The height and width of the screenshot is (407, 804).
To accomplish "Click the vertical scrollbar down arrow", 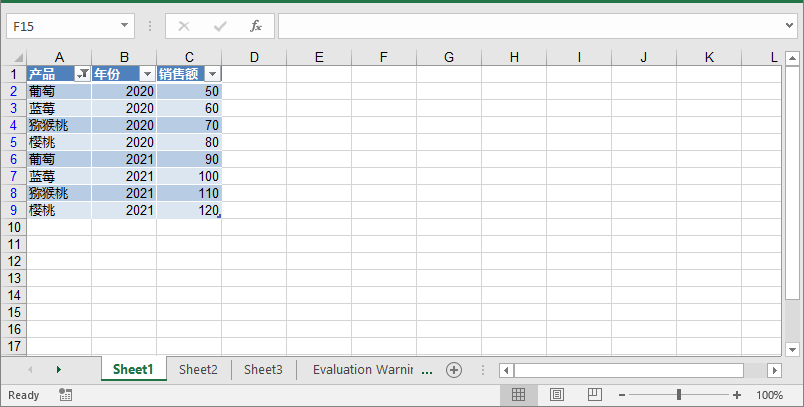I will pos(792,350).
